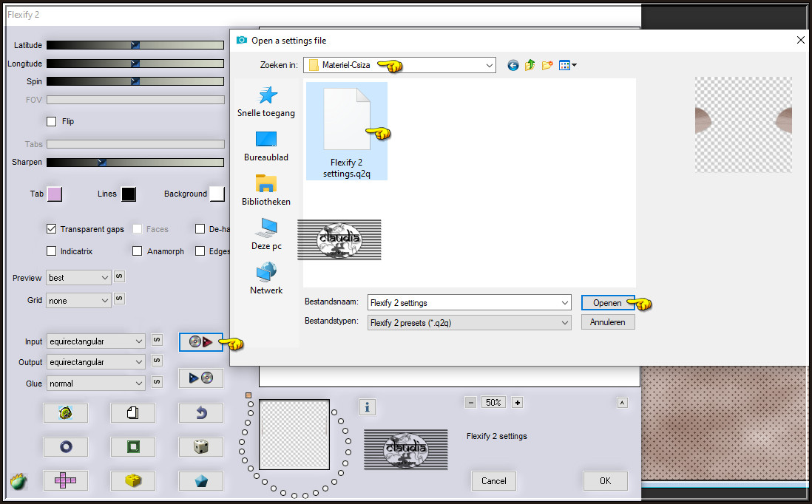Open Snelle toegang in sidebar
This screenshot has height=504, width=812.
(266, 102)
